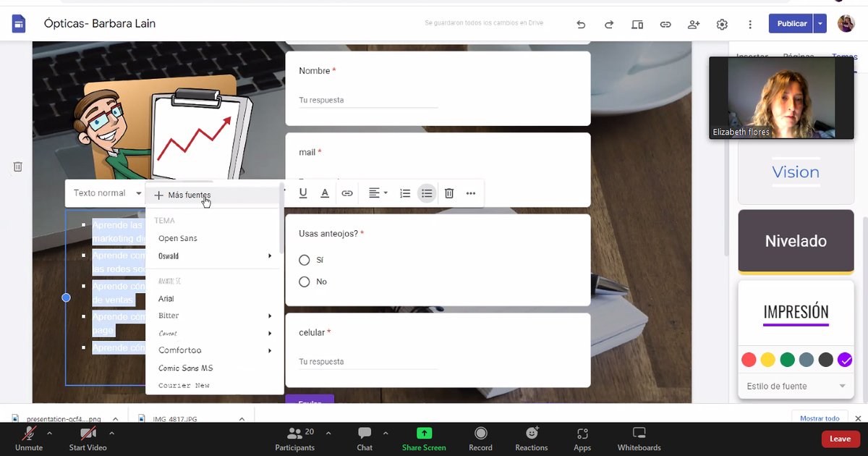Open Zoom Participants panel
The width and height of the screenshot is (868, 456).
295,439
